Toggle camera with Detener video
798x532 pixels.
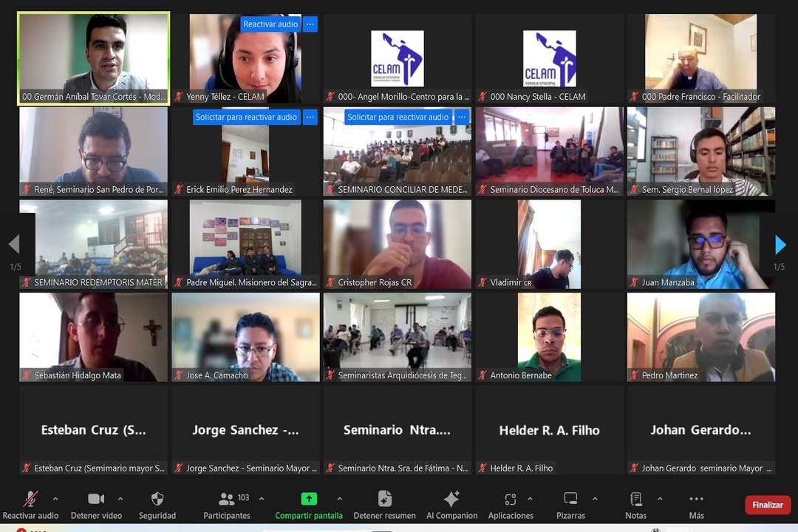(x=96, y=499)
